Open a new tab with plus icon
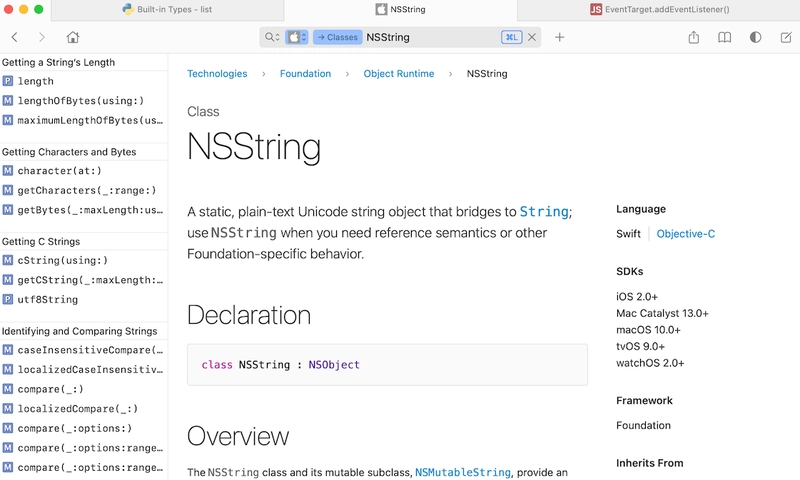Screen dimensions: 800x480 pyautogui.click(x=560, y=37)
